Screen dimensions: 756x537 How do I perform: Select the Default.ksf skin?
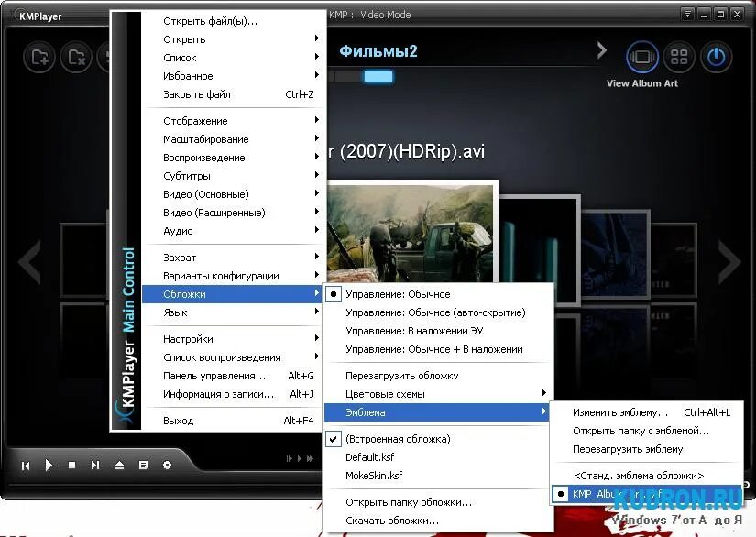[x=438, y=457]
